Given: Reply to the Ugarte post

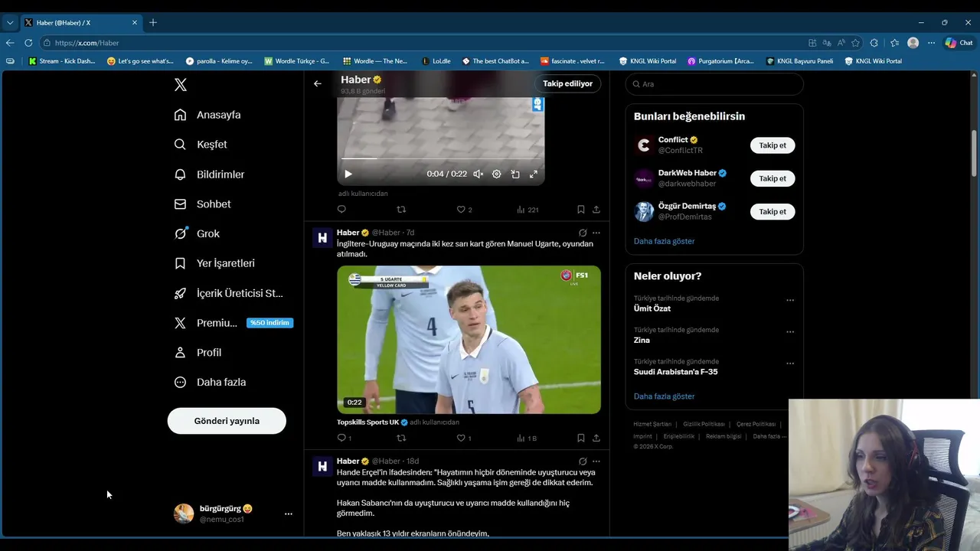Looking at the screenshot, I should click(x=344, y=438).
